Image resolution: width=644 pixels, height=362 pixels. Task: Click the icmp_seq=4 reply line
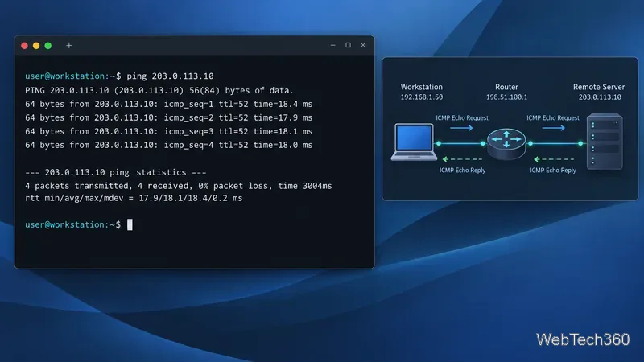point(169,145)
